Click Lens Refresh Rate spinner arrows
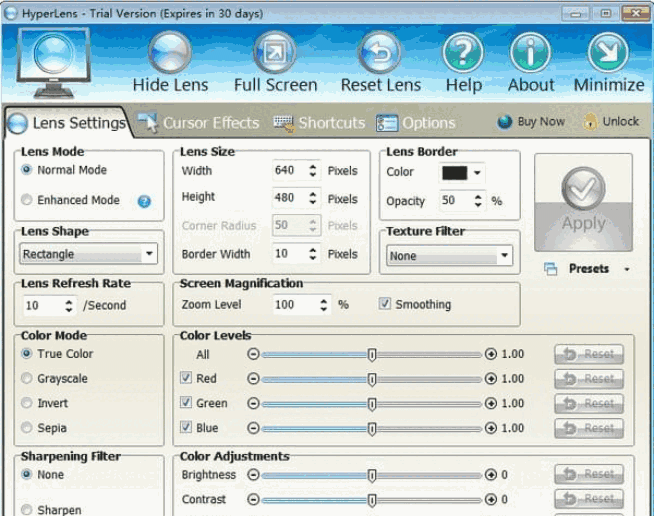654x516 pixels. 69,305
